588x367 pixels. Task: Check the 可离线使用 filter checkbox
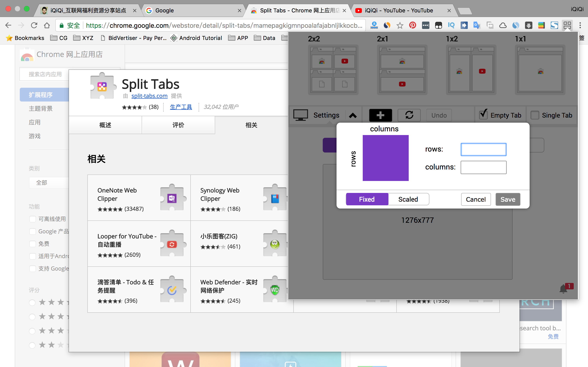pyautogui.click(x=33, y=219)
